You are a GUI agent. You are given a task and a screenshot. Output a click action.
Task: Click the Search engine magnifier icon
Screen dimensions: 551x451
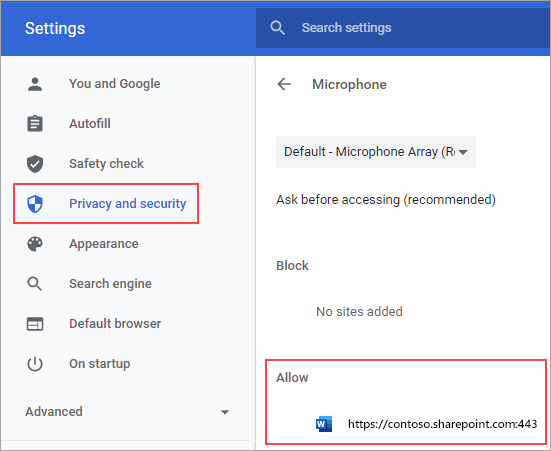point(35,284)
